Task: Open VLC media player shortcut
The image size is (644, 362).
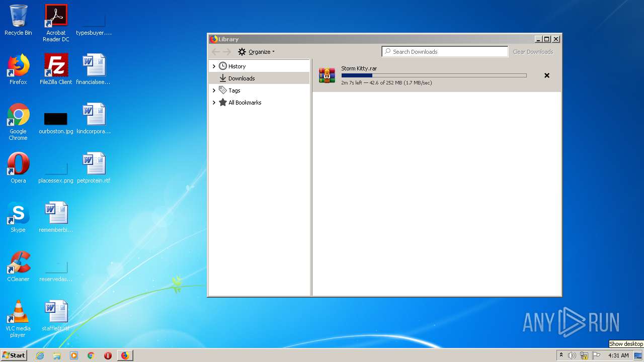Action: click(x=18, y=319)
